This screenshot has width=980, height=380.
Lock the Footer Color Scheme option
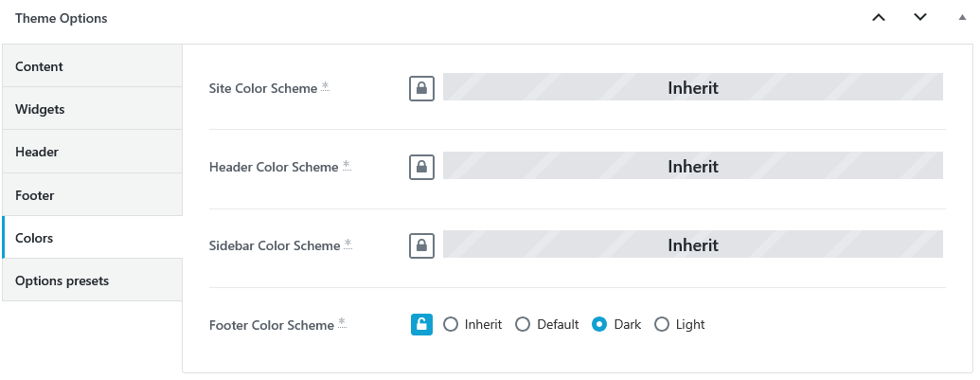pyautogui.click(x=421, y=324)
